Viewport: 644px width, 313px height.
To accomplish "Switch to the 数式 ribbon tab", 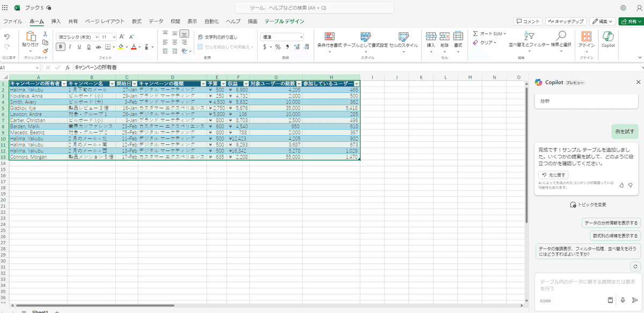I will click(137, 21).
